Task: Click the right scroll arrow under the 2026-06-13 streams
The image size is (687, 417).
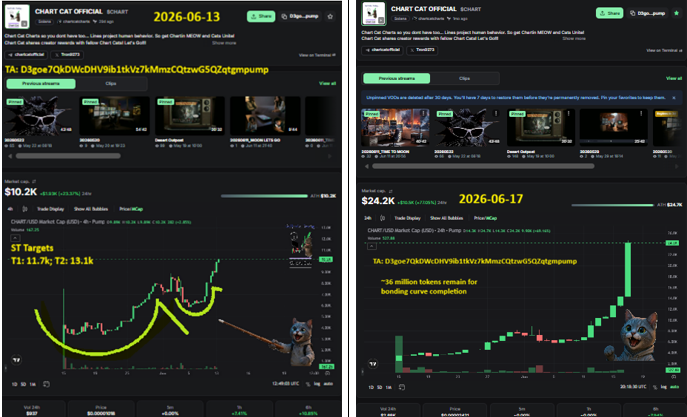Action: click(330, 156)
